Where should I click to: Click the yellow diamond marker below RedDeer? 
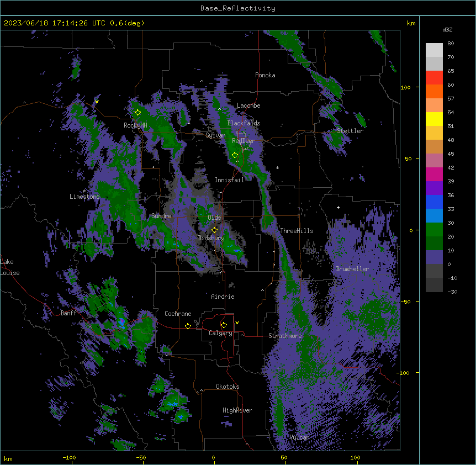235,155
